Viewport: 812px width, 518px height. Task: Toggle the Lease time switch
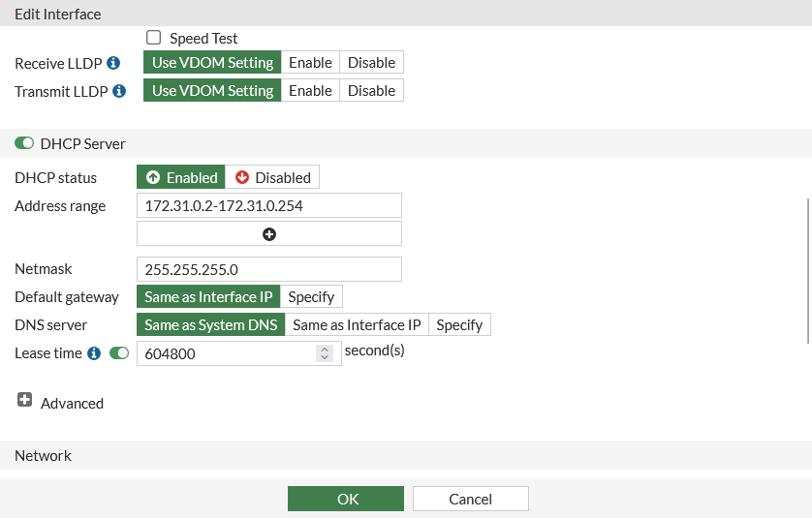click(119, 353)
